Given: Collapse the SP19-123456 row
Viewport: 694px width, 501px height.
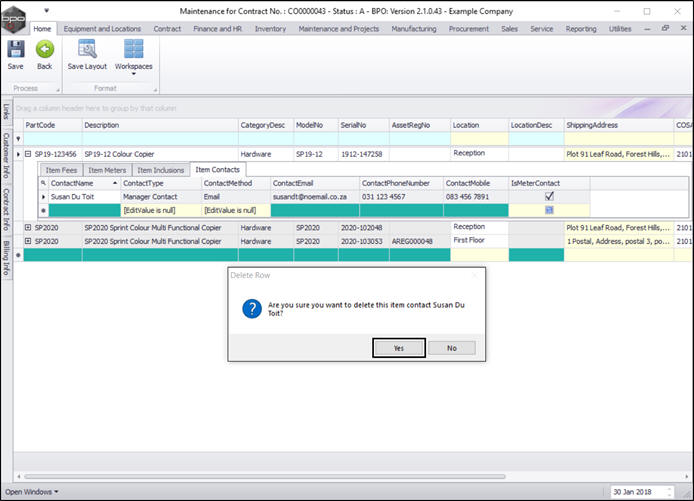Looking at the screenshot, I should pyautogui.click(x=28, y=154).
